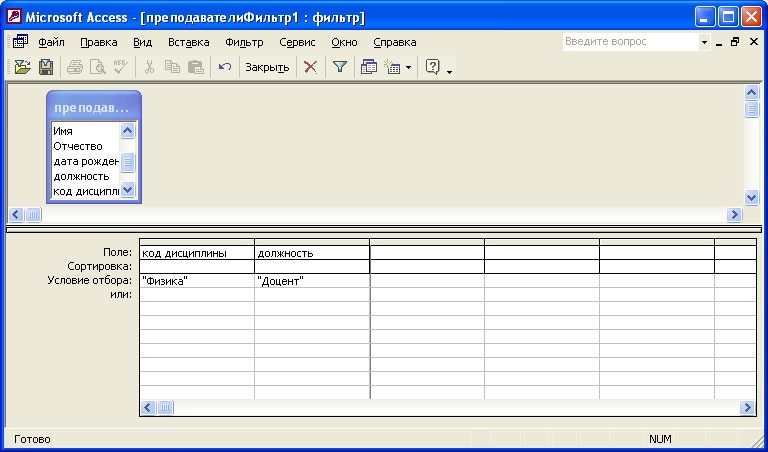
Task: Open the Справка menu
Action: click(x=395, y=42)
